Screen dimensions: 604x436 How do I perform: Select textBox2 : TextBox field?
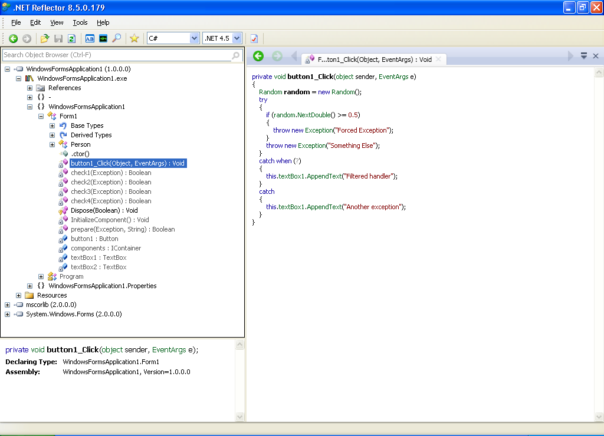coord(99,267)
